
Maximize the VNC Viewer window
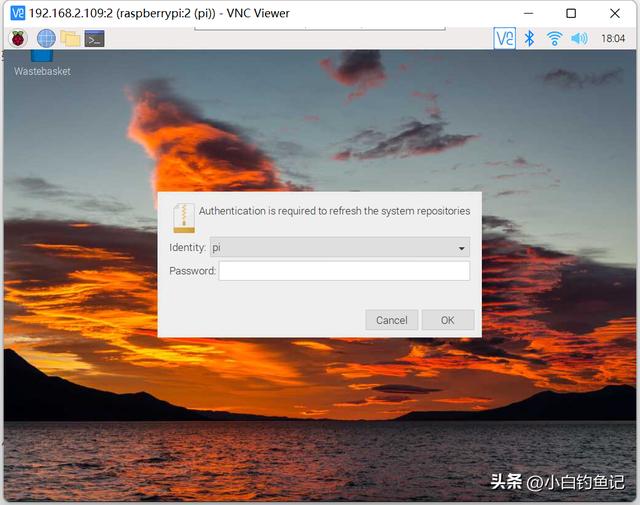[571, 13]
